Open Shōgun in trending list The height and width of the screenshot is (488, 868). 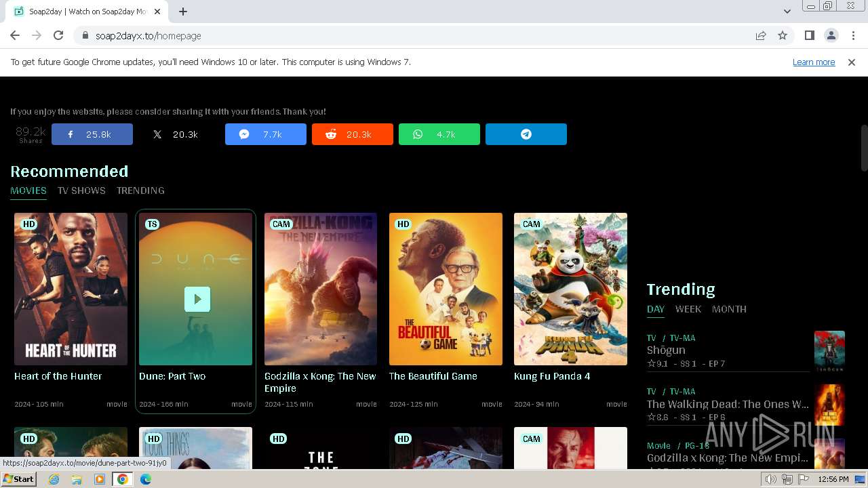coord(666,350)
